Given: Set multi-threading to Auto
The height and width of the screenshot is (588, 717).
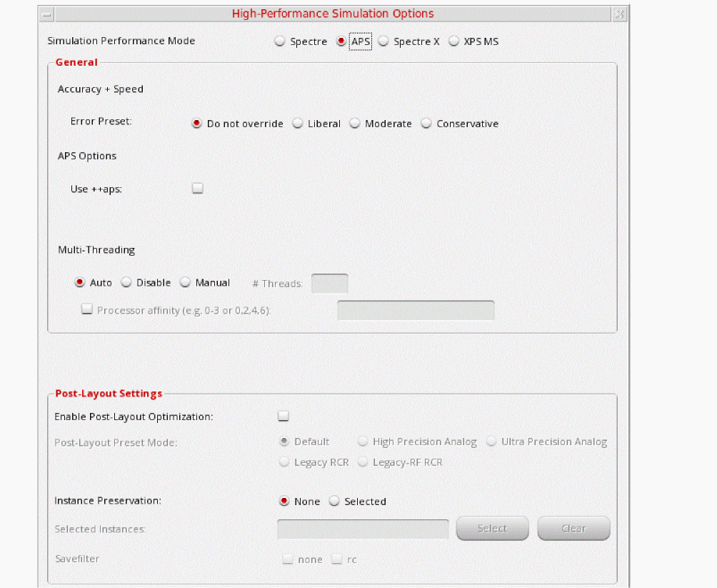Looking at the screenshot, I should point(79,282).
